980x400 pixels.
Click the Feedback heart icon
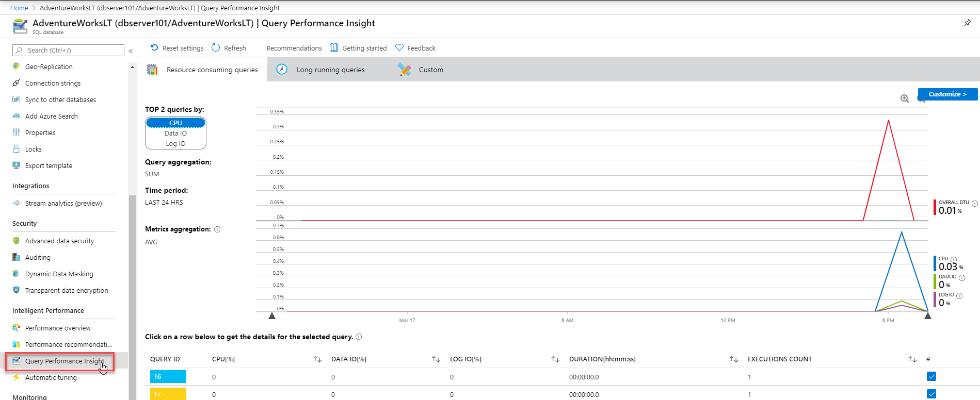(399, 47)
